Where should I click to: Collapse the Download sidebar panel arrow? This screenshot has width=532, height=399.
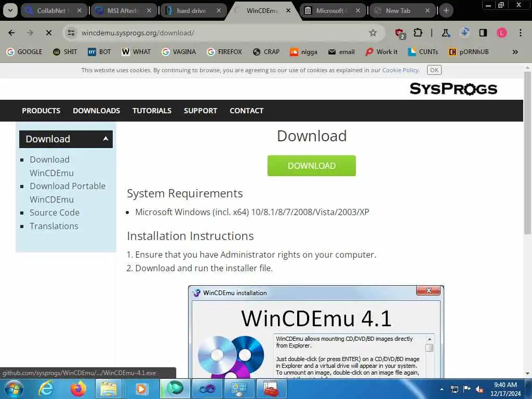(x=105, y=139)
